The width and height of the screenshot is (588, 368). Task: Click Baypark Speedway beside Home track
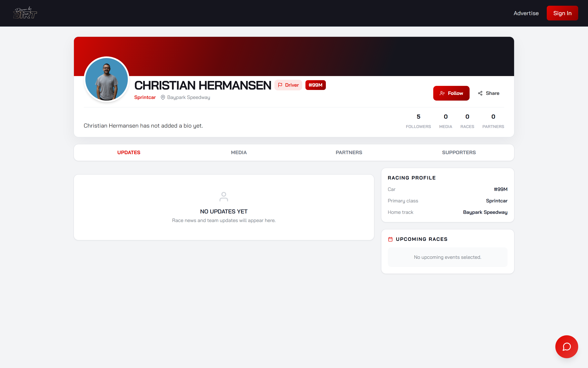tap(485, 212)
